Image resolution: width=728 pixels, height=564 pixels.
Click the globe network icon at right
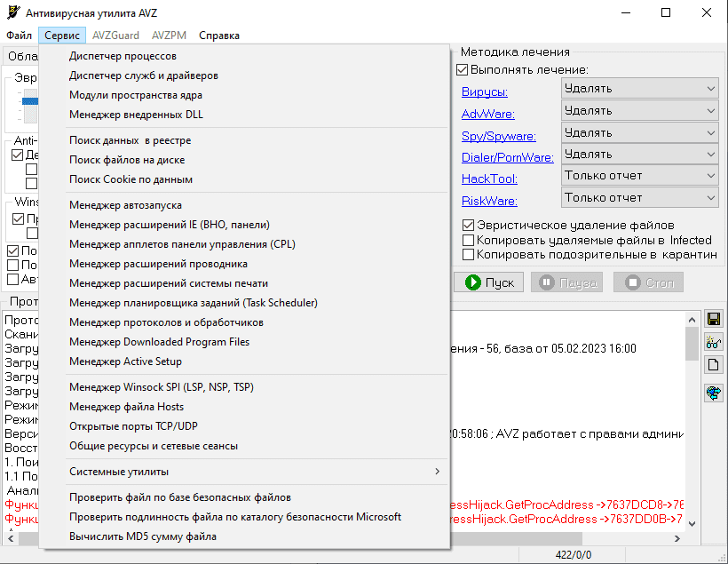pyautogui.click(x=714, y=393)
